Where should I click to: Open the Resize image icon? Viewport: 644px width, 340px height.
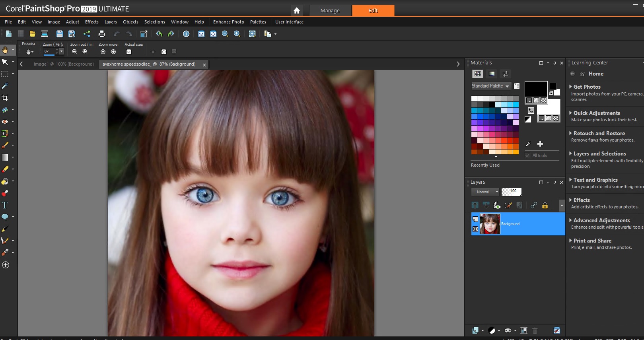[144, 34]
